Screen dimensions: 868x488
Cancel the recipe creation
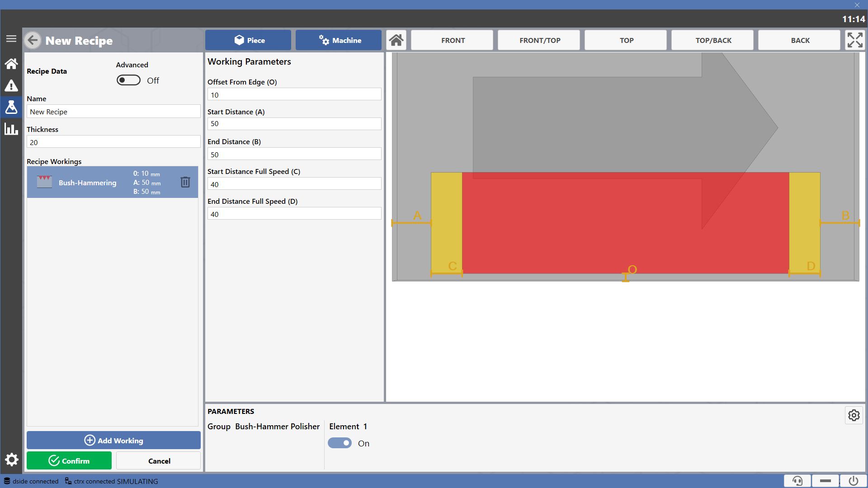pos(159,460)
